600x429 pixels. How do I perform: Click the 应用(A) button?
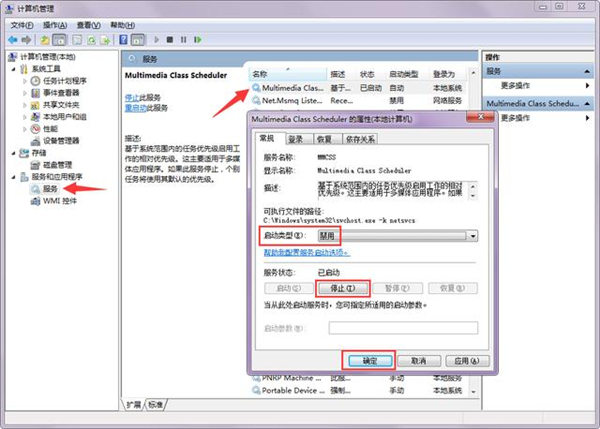(467, 361)
